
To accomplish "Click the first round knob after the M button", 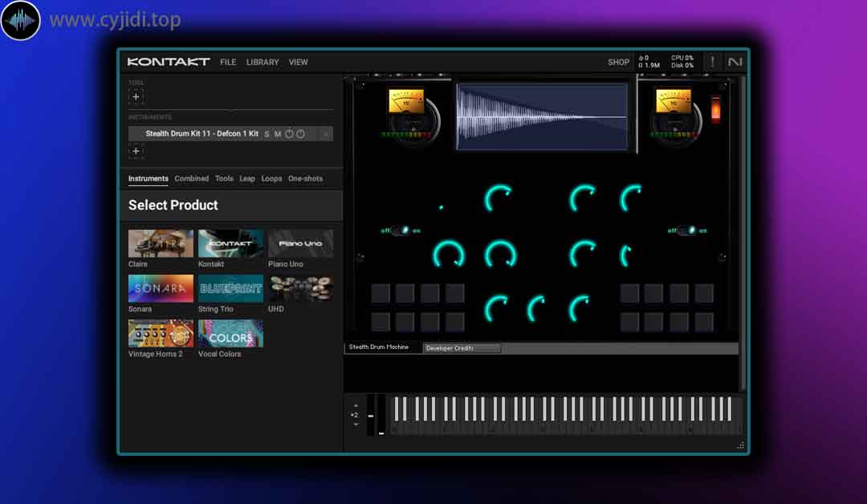I will point(289,134).
